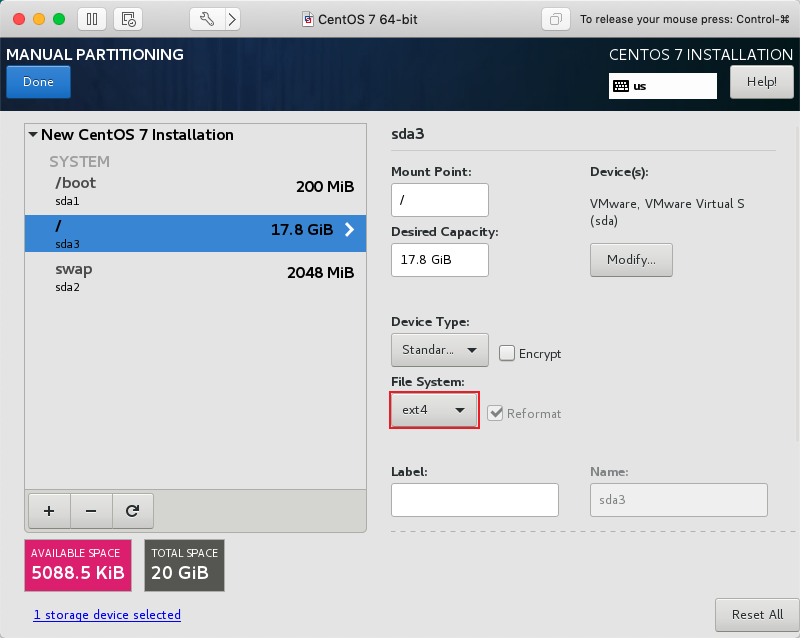Click the chevron on the / partition row
800x638 pixels.
(x=349, y=230)
